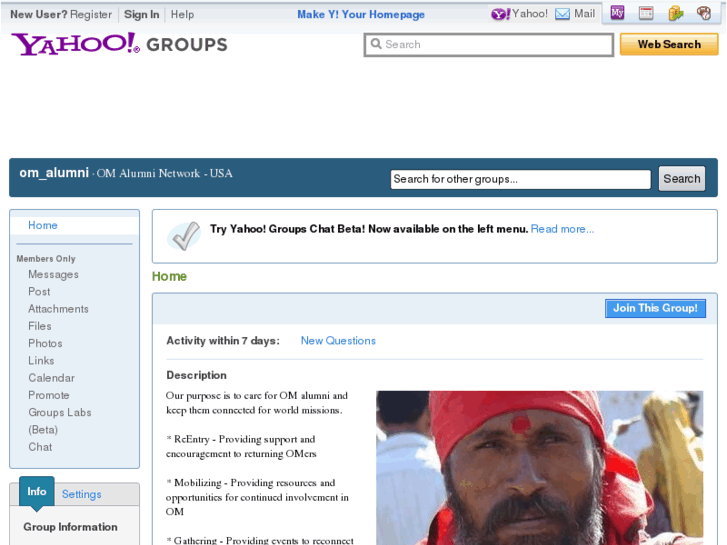This screenshot has width=727, height=545.
Task: Open Mail envelope icon
Action: click(562, 14)
